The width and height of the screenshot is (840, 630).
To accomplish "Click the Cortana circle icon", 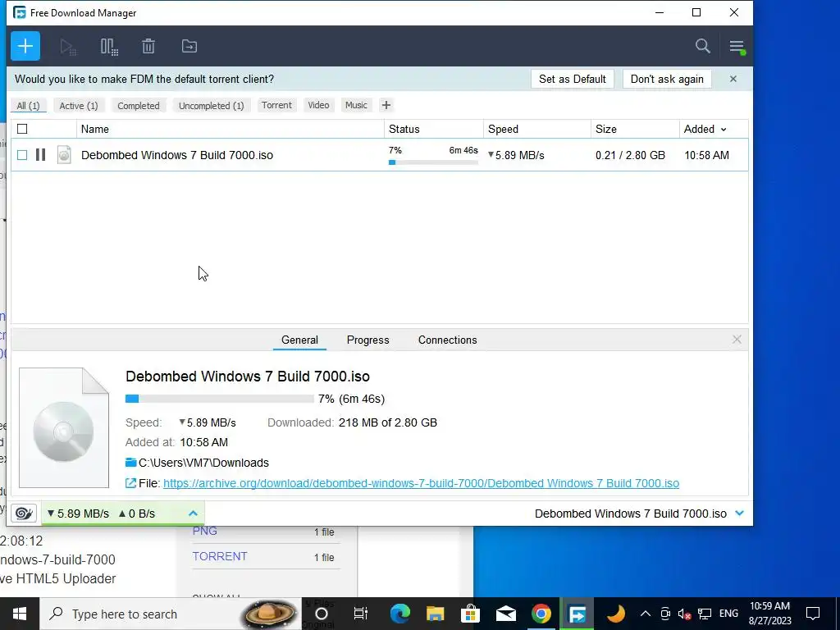I will coord(322,614).
